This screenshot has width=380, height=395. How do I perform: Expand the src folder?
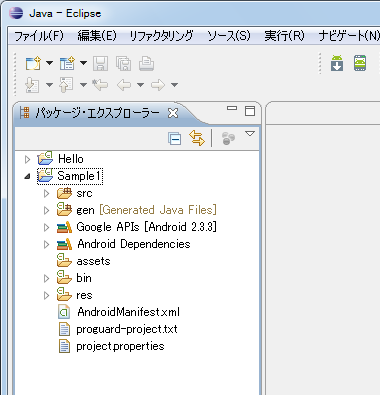pyautogui.click(x=47, y=193)
